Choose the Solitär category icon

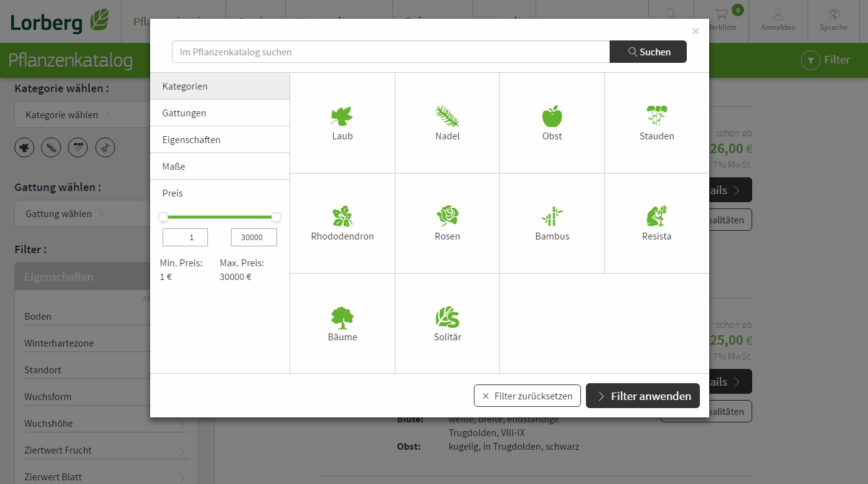tap(447, 317)
